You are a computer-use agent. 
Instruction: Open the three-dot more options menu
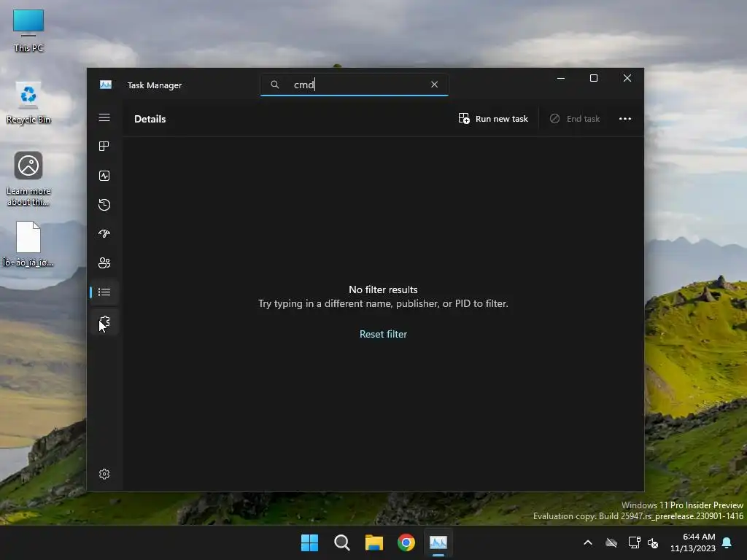(x=625, y=119)
